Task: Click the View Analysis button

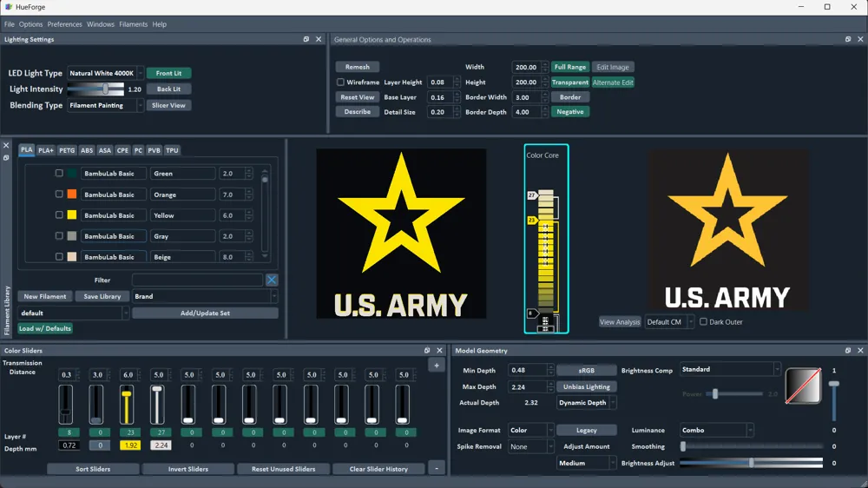Action: [x=620, y=322]
